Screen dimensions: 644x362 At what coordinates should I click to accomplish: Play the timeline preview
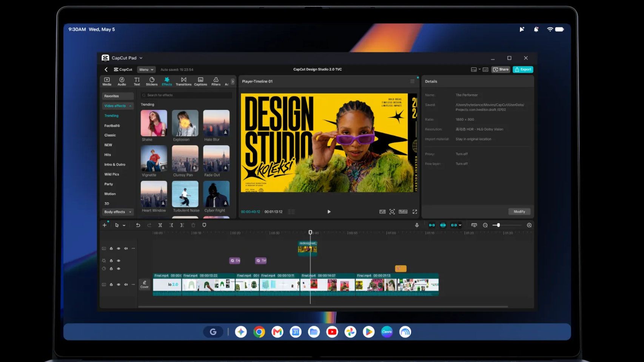pos(329,212)
